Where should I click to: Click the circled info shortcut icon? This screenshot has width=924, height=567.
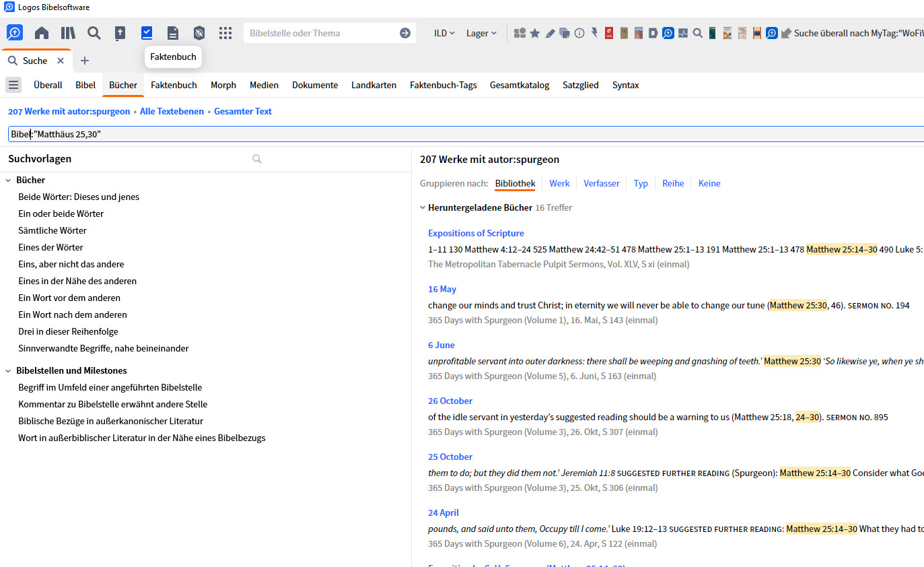(x=579, y=33)
